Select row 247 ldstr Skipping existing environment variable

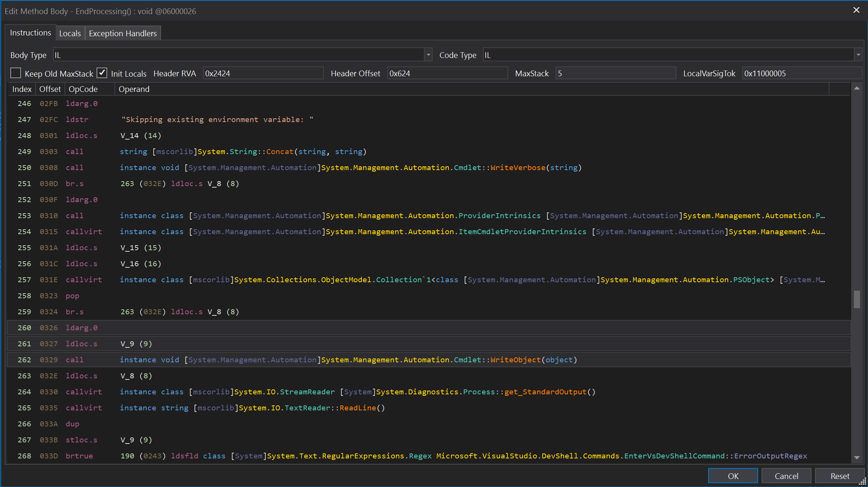click(217, 119)
